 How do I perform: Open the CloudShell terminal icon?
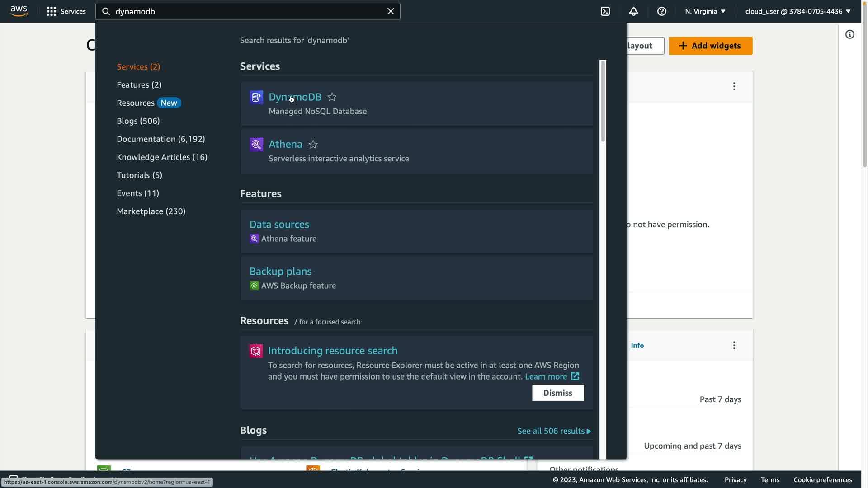pos(605,11)
